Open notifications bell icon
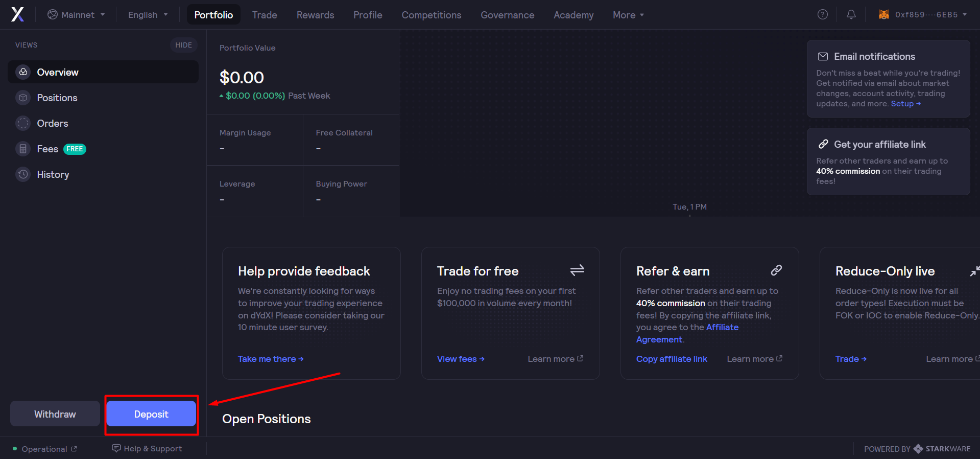Screen dimensions: 980x459 click(851, 14)
